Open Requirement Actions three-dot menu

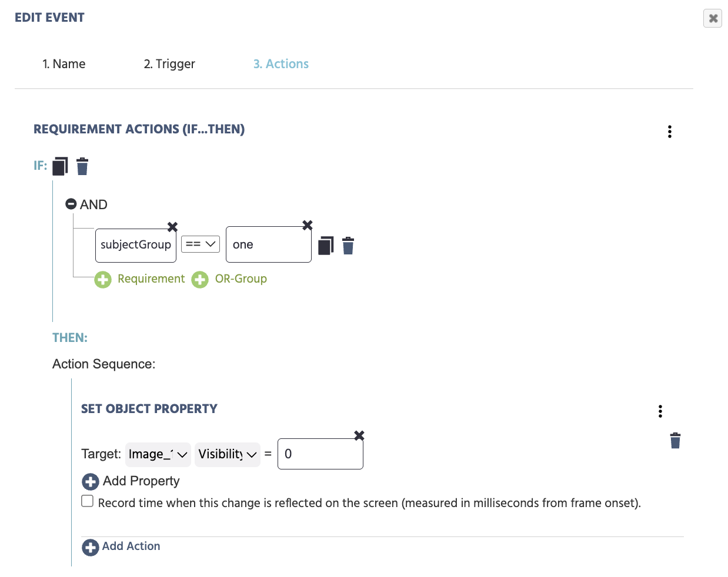pos(669,132)
